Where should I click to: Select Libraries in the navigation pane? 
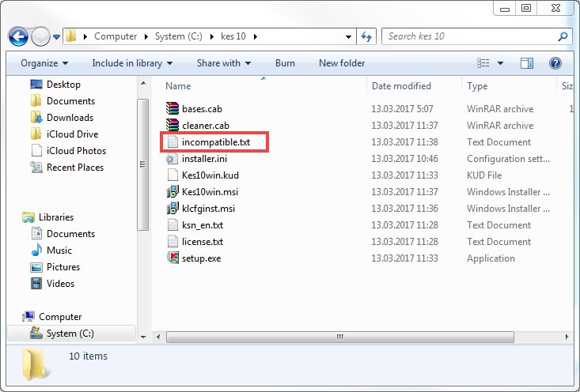tap(48, 217)
